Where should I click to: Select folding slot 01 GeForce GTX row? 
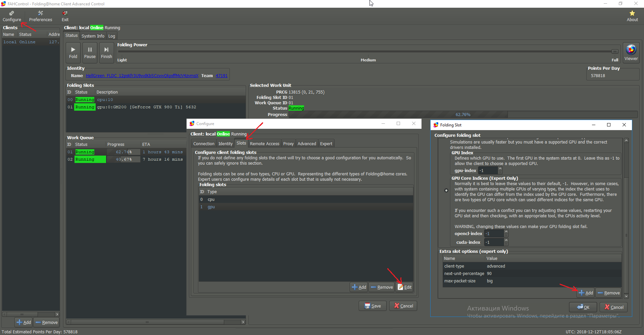[x=156, y=107]
